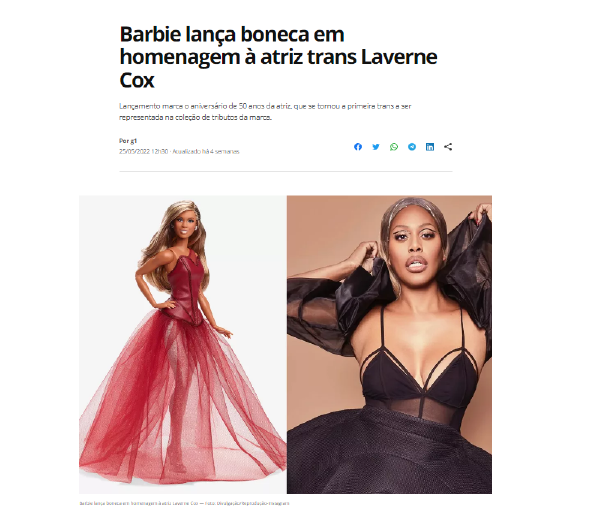Viewport: 598px width, 528px height.
Task: Select the 25/05/2022 12h30 publication date
Action: pos(143,151)
